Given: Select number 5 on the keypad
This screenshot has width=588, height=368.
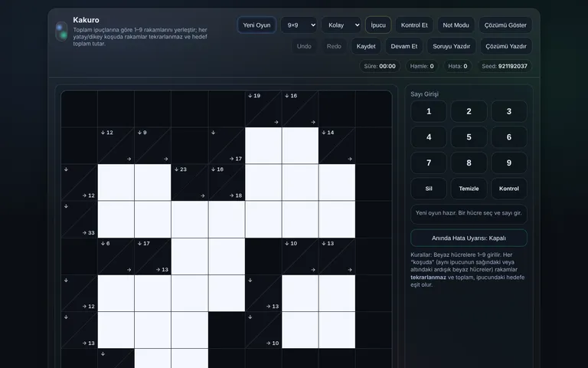Looking at the screenshot, I should point(469,137).
